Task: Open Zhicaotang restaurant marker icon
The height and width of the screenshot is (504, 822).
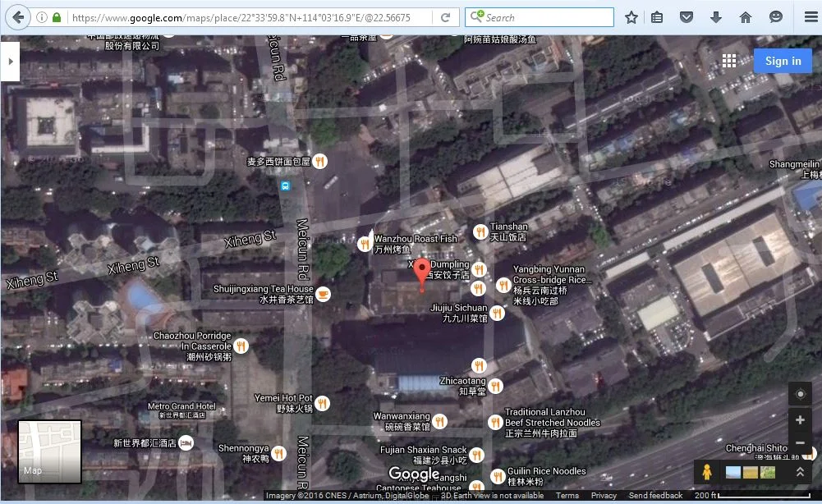Action: pyautogui.click(x=495, y=386)
